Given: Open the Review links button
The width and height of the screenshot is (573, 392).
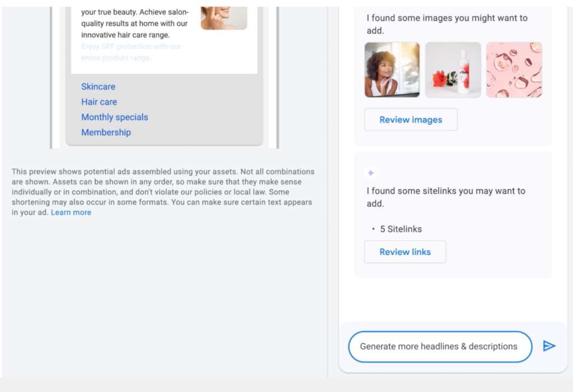Looking at the screenshot, I should pos(405,252).
